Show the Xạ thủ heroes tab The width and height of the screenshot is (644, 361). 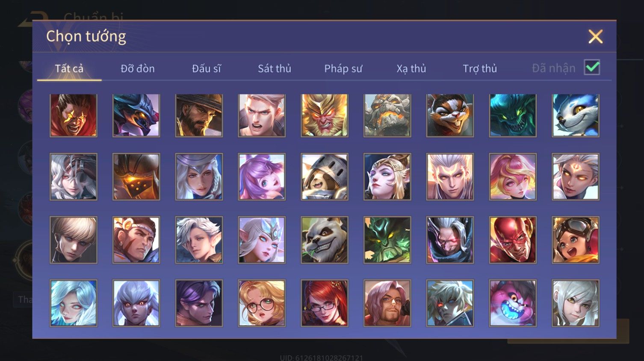(411, 68)
